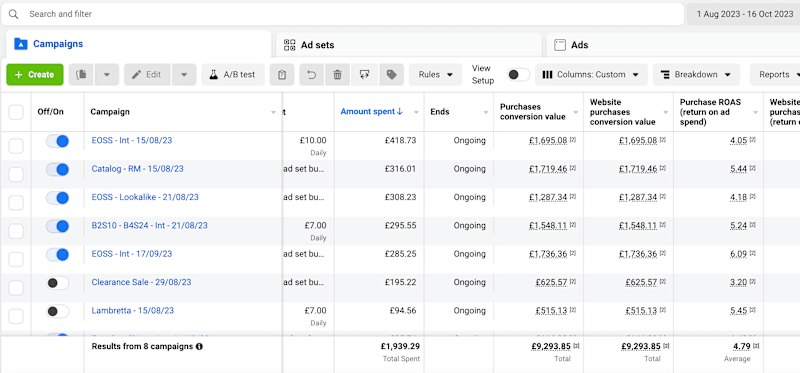
Task: Click the £1,719.46 purchases conversion value
Action: [x=548, y=169]
